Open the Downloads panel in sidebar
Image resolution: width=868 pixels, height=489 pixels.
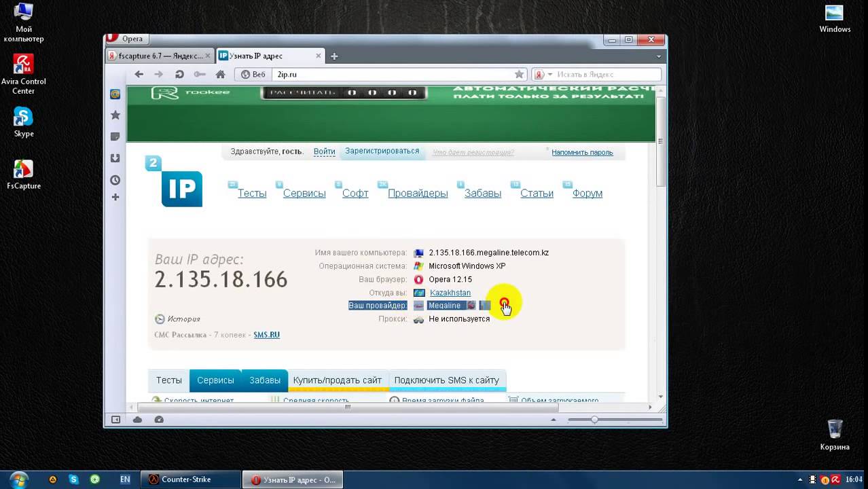coord(115,158)
